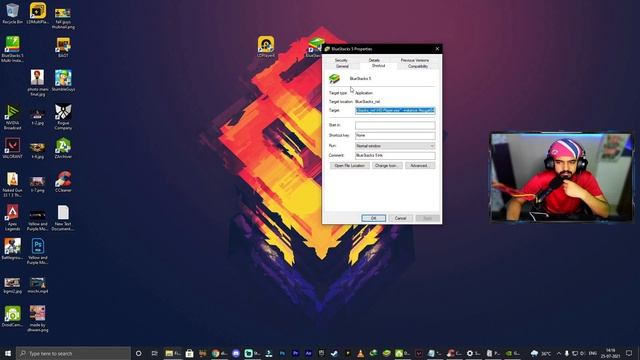The image size is (640, 360).
Task: Click the empty Start in field
Action: [x=395, y=125]
